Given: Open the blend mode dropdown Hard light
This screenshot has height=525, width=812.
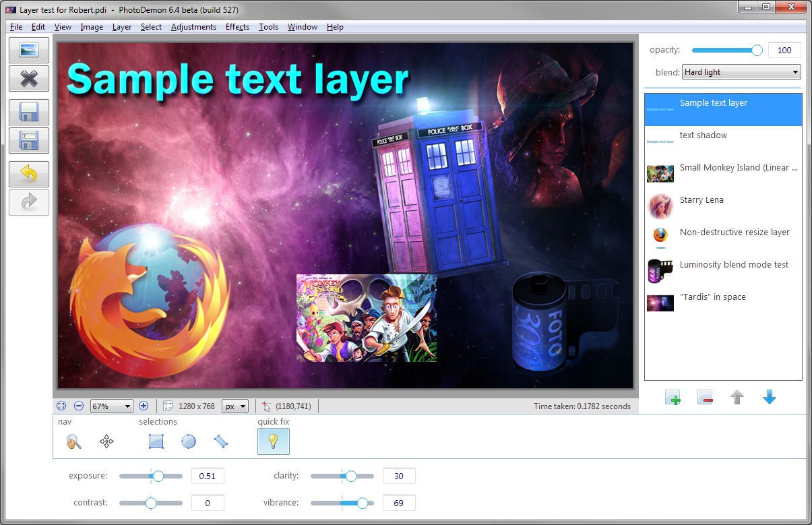Looking at the screenshot, I should [741, 72].
